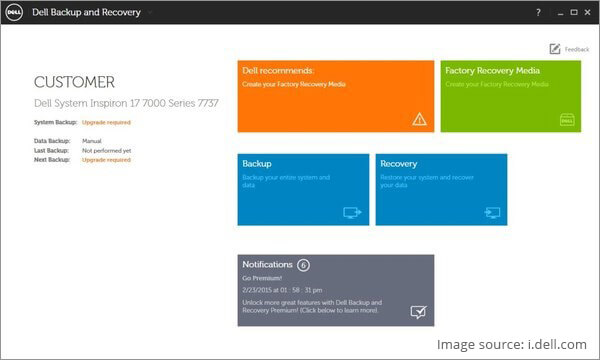Click the System Backup 'Upgrade required' link

[106, 122]
